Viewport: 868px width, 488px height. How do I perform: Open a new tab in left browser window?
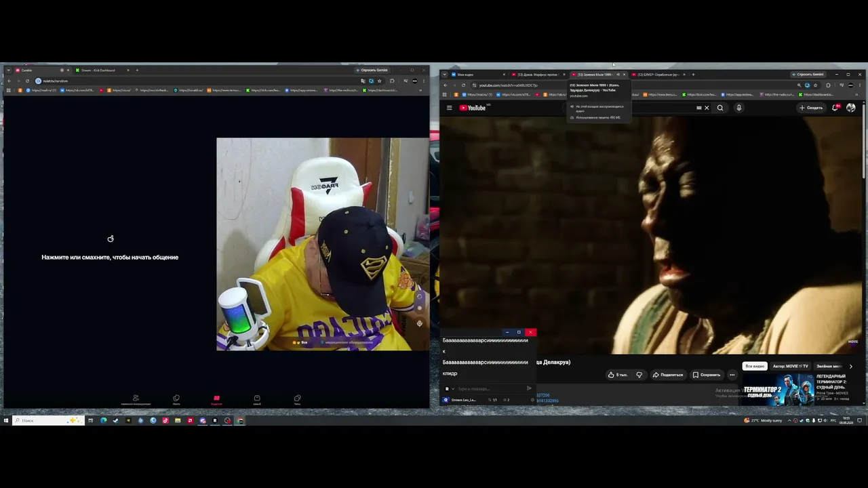pos(137,70)
